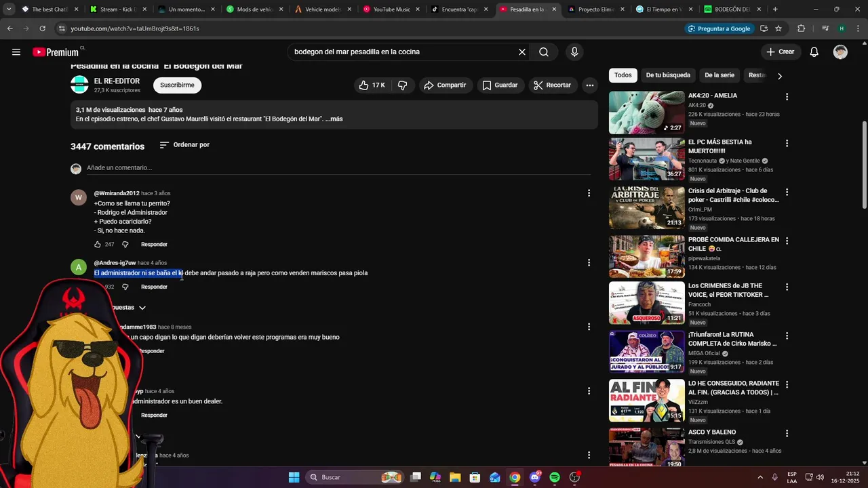Viewport: 868px width, 488px height.
Task: Open Spotify from the taskbar
Action: (555, 478)
